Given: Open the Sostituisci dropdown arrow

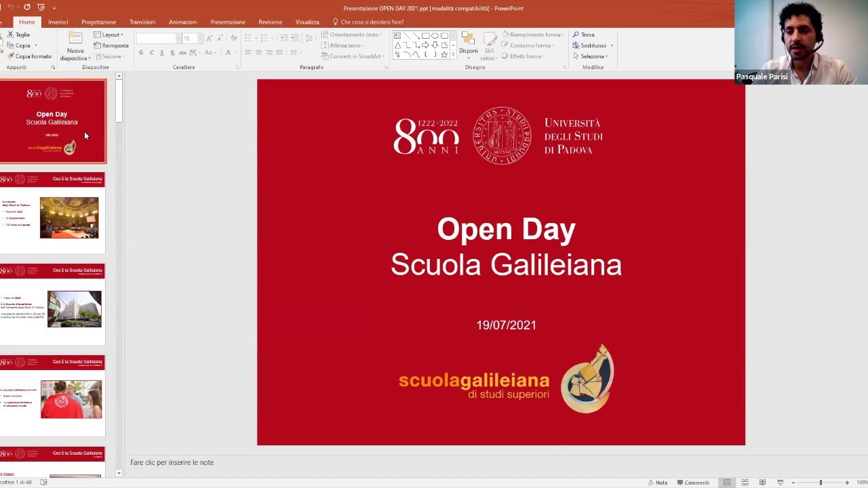Looking at the screenshot, I should pos(611,45).
